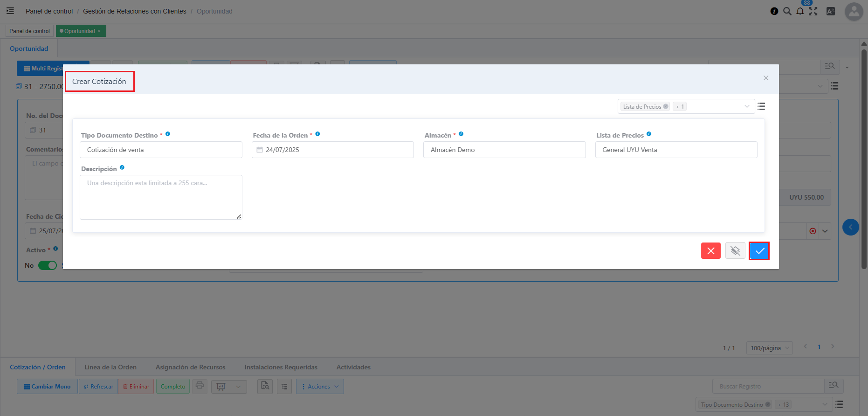Toggle the hamburger menu to collapse the sidebar

[10, 11]
